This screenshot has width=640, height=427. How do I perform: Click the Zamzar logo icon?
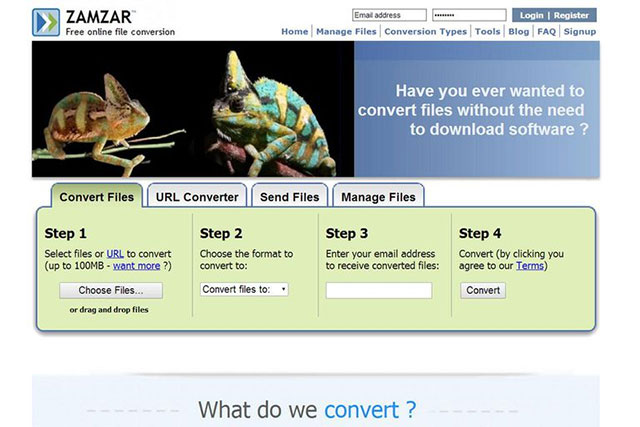[45, 21]
